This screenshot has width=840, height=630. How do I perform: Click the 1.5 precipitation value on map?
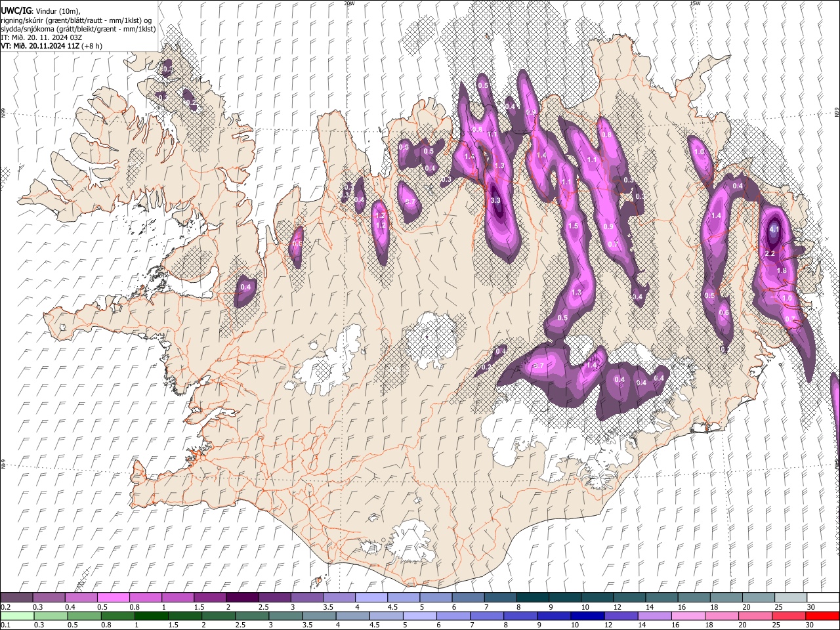coord(573,226)
